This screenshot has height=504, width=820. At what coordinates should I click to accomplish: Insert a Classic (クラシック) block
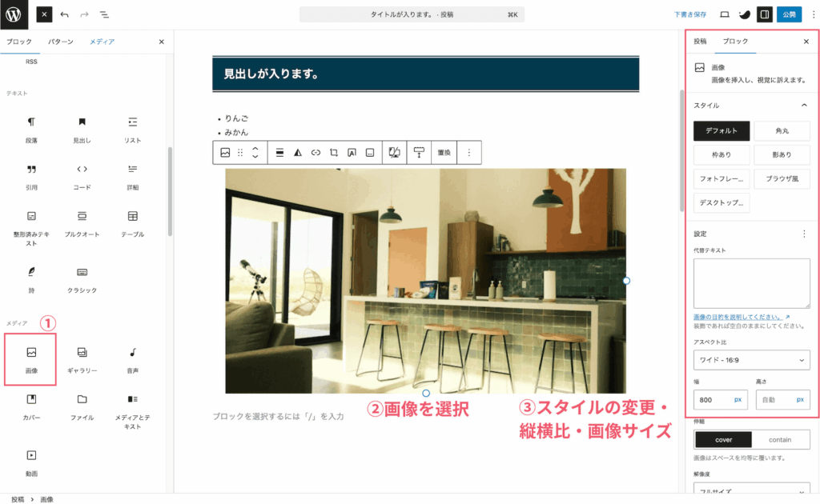[x=82, y=279]
